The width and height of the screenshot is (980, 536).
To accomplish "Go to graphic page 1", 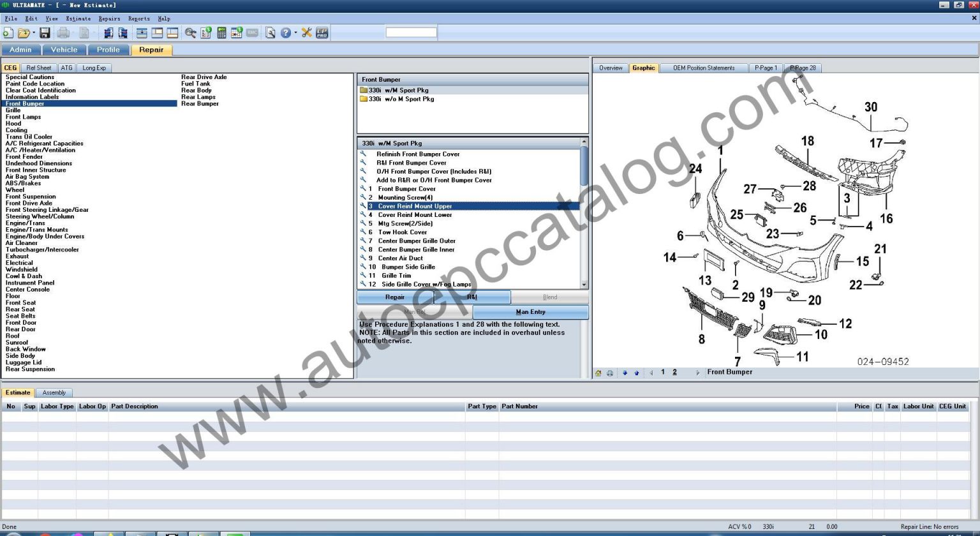I will pos(663,372).
